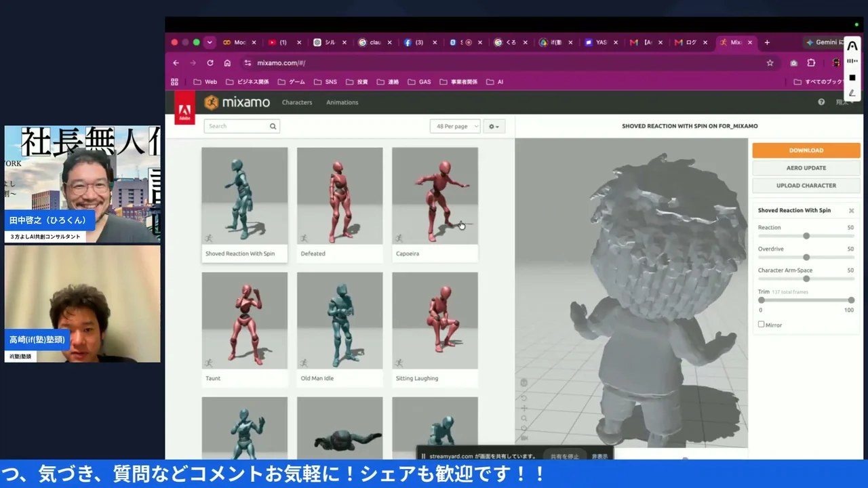
Task: Click the DOWNLOAD button
Action: [x=806, y=150]
